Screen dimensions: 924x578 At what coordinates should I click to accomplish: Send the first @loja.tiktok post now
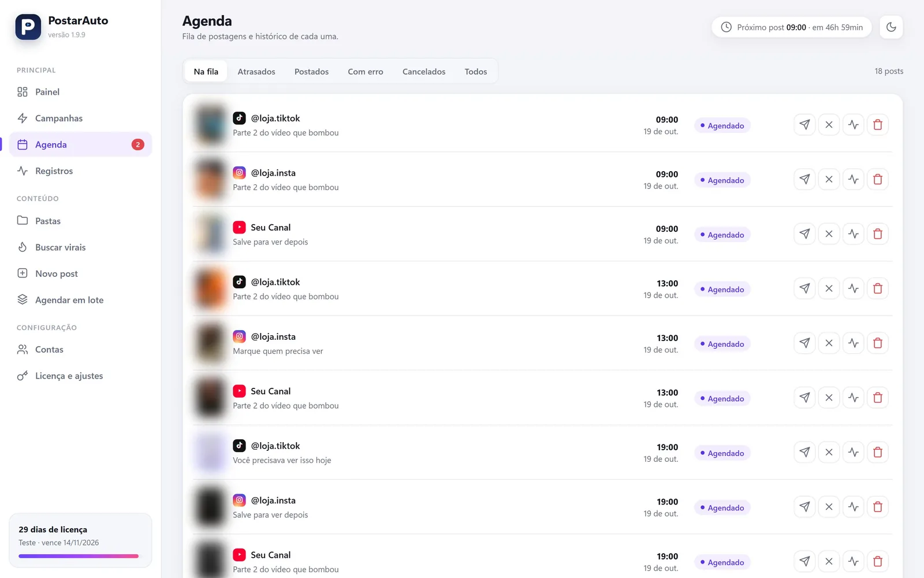[x=804, y=125]
